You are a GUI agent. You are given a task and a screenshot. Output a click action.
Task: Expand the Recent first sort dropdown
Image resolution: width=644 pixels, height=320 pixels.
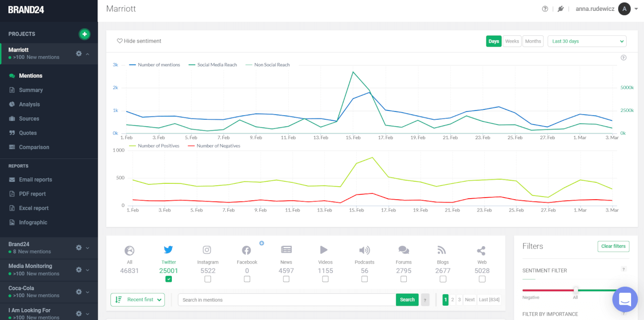click(138, 300)
